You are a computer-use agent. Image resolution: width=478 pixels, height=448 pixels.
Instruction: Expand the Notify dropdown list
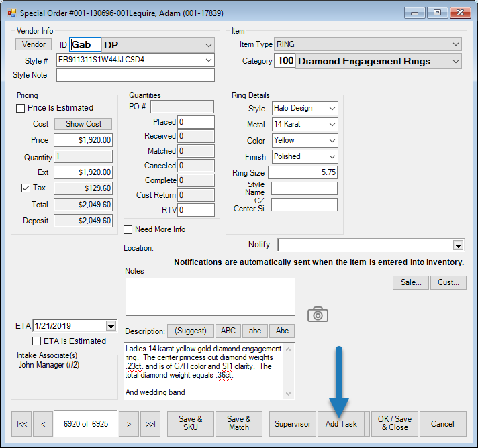pyautogui.click(x=458, y=245)
